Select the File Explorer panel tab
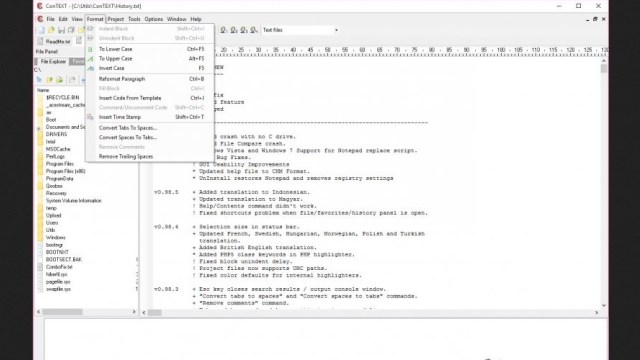640x360 pixels. pos(53,62)
